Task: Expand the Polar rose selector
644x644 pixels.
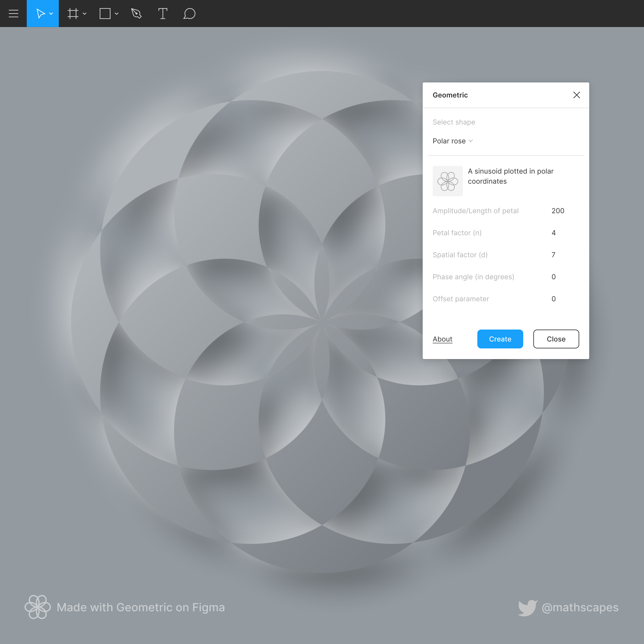Action: pyautogui.click(x=452, y=140)
